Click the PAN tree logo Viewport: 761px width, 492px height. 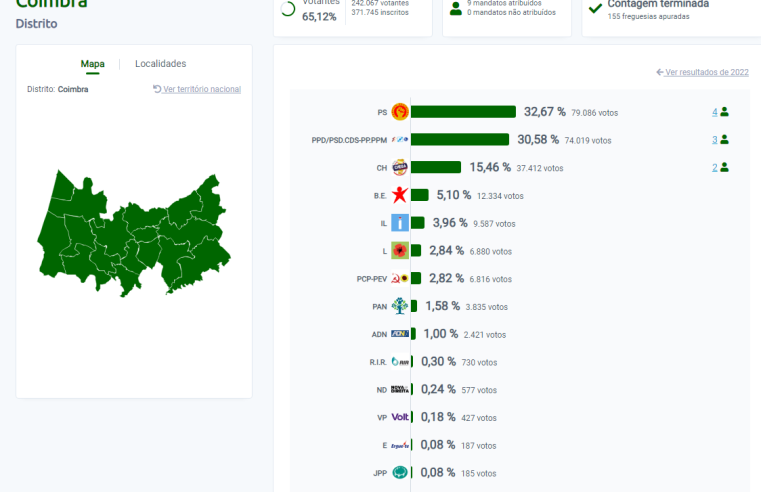(x=400, y=306)
